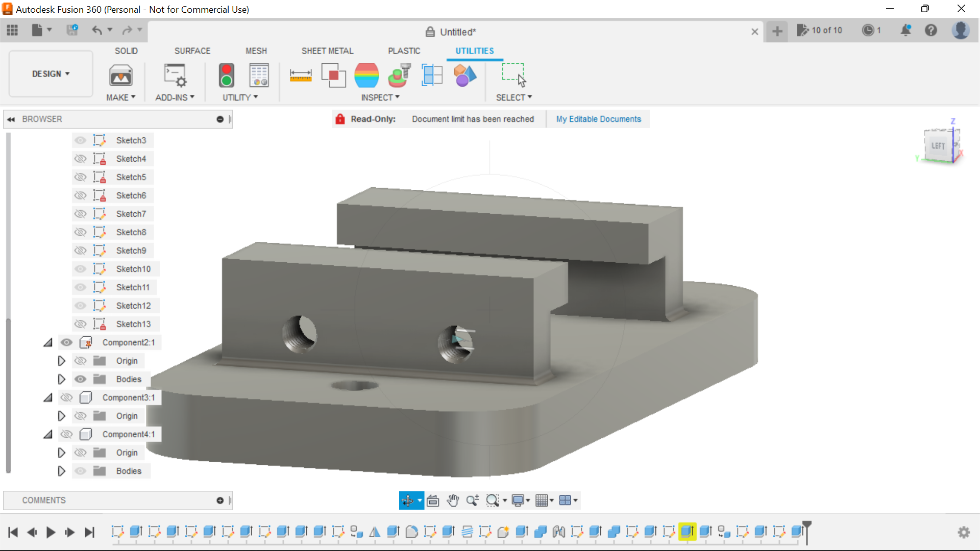The width and height of the screenshot is (980, 551).
Task: Expand Component3:1 tree node
Action: 48,397
